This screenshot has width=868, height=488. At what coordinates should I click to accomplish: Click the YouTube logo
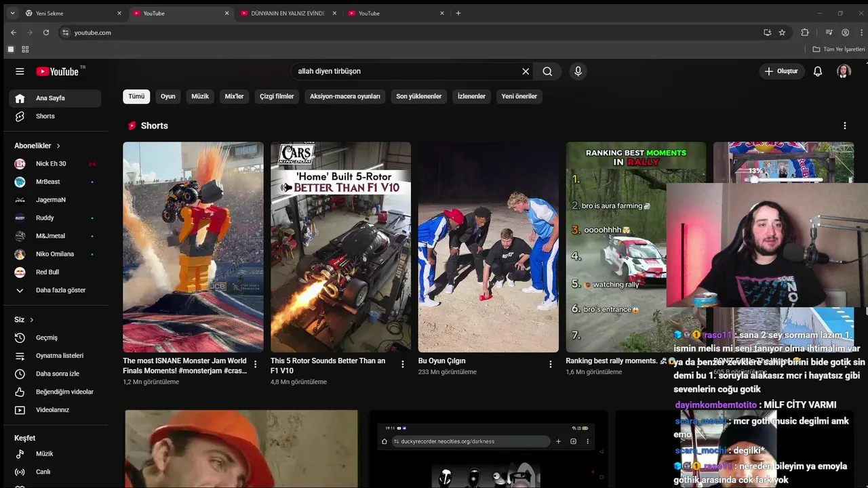[x=58, y=71]
